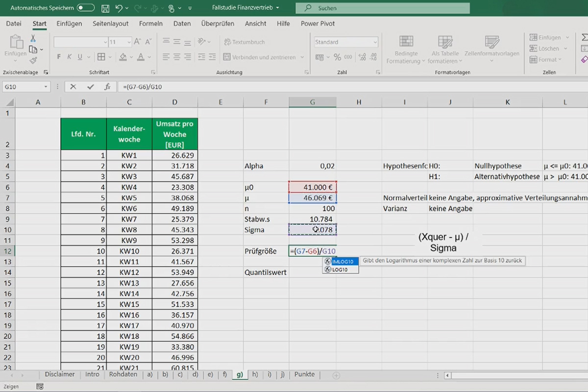
Task: Increase indent icon in Ausrichtung
Action: tap(213, 57)
